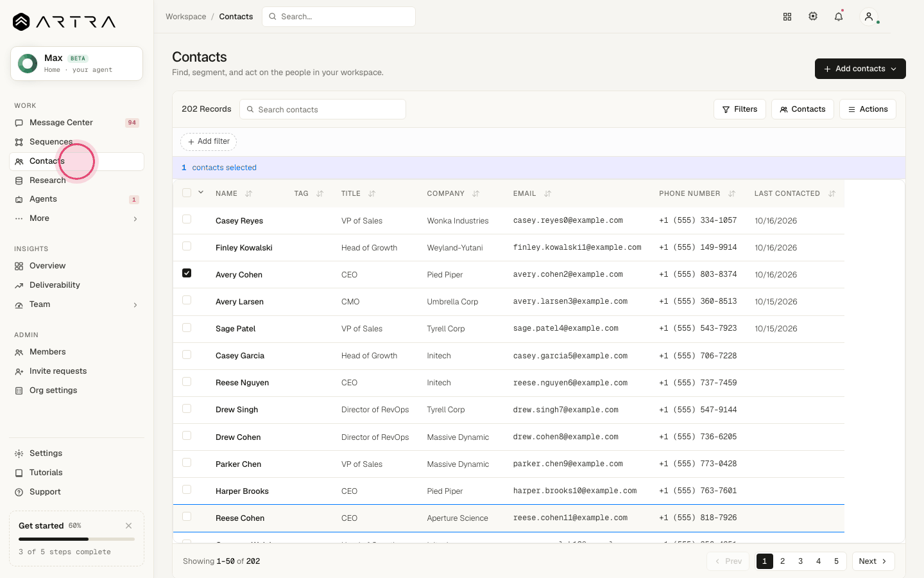This screenshot has height=578, width=924.
Task: Open the Filters panel
Action: coord(740,109)
